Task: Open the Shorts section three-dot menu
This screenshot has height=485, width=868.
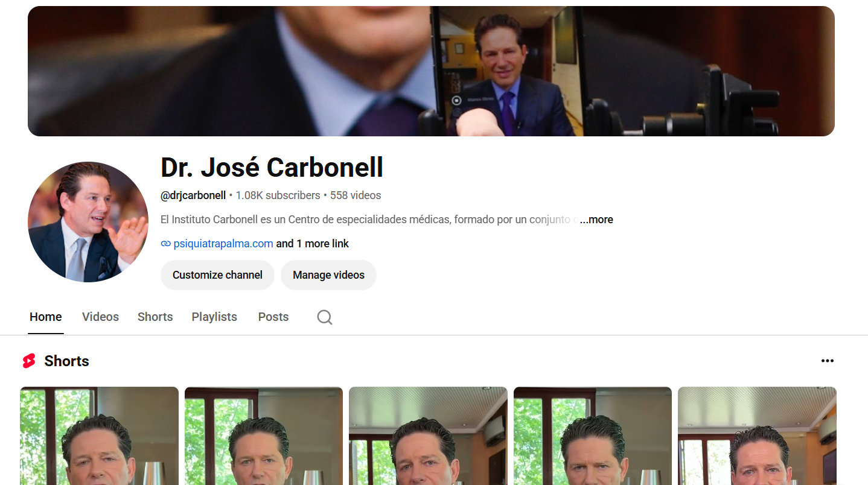Action: [x=828, y=361]
